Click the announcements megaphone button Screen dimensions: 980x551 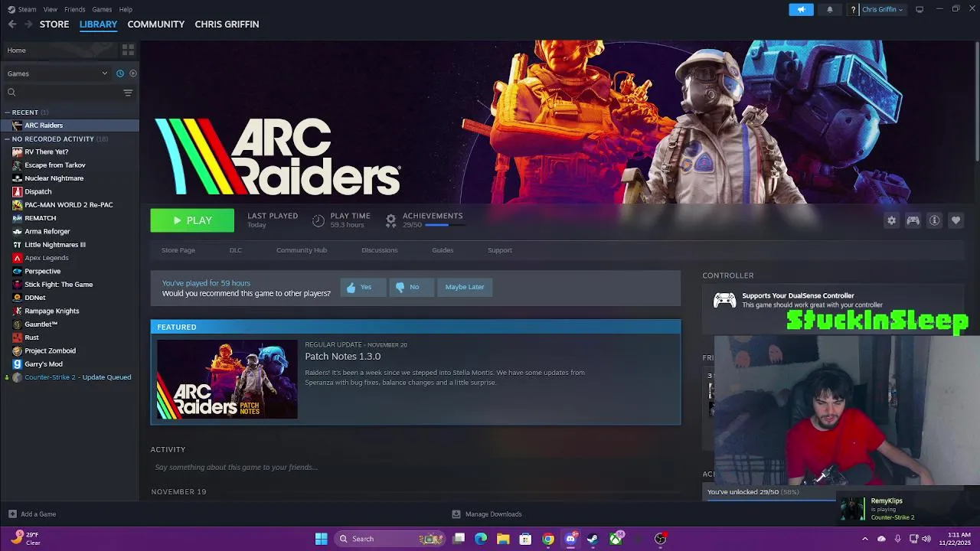pos(801,9)
